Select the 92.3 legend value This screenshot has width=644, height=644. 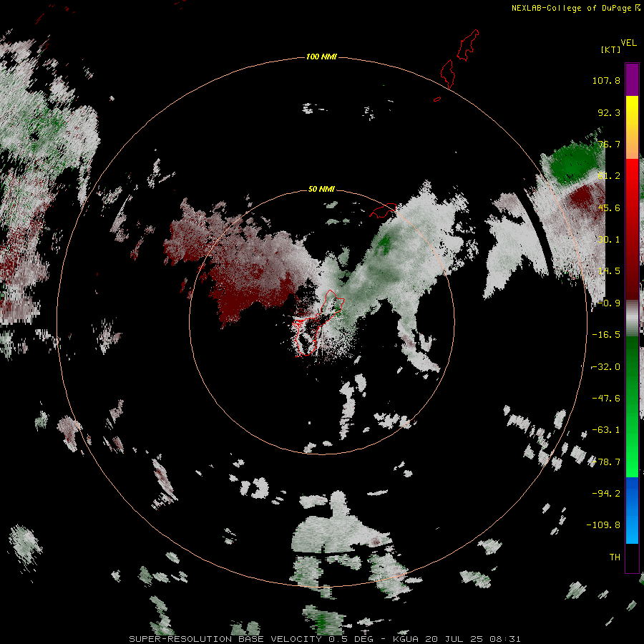tap(609, 112)
